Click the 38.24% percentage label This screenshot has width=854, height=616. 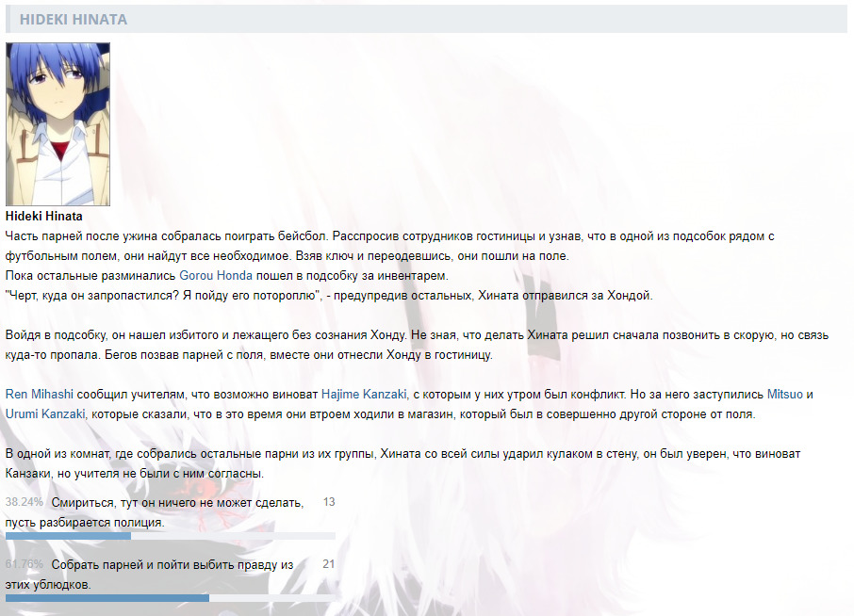pos(25,502)
